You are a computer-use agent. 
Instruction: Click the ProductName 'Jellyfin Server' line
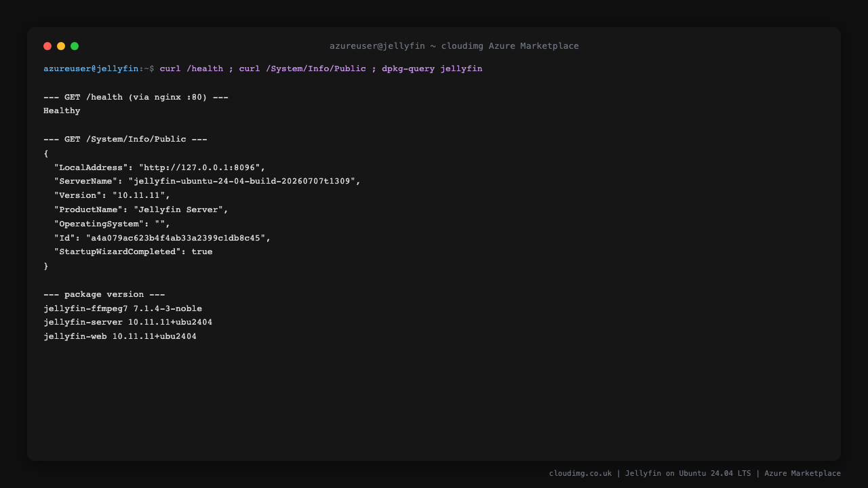[142, 210]
